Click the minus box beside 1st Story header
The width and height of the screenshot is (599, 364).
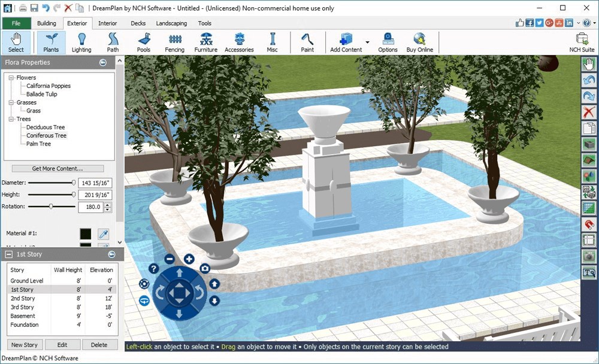pyautogui.click(x=8, y=254)
